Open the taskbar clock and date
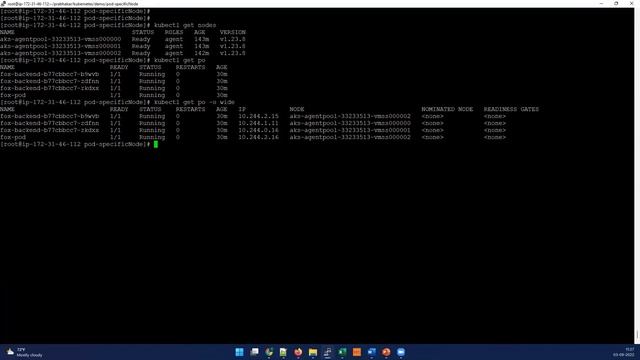The height and width of the screenshot is (360, 640). [x=624, y=352]
